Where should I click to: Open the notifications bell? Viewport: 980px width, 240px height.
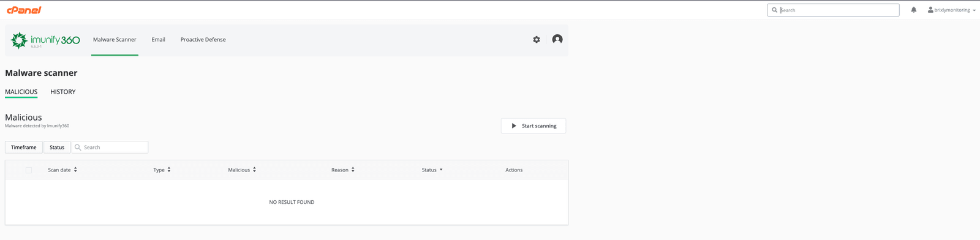(x=914, y=10)
